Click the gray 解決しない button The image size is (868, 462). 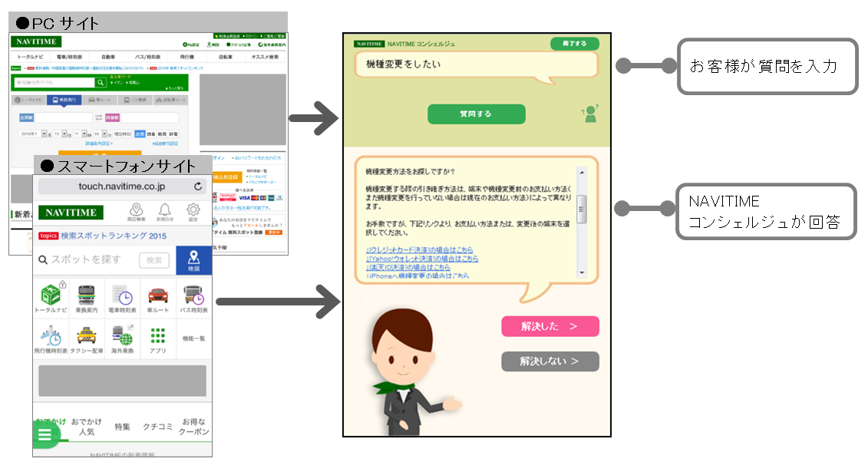pos(550,361)
